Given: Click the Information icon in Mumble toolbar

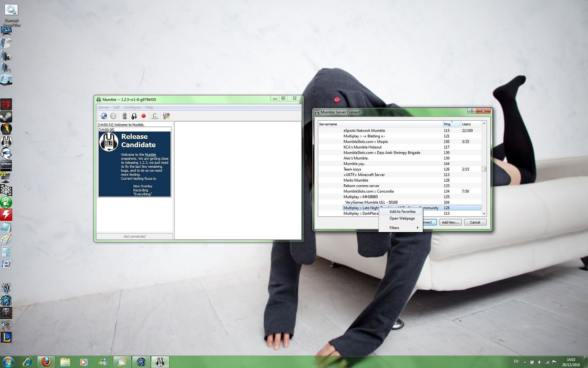Looking at the screenshot, I should click(x=113, y=116).
